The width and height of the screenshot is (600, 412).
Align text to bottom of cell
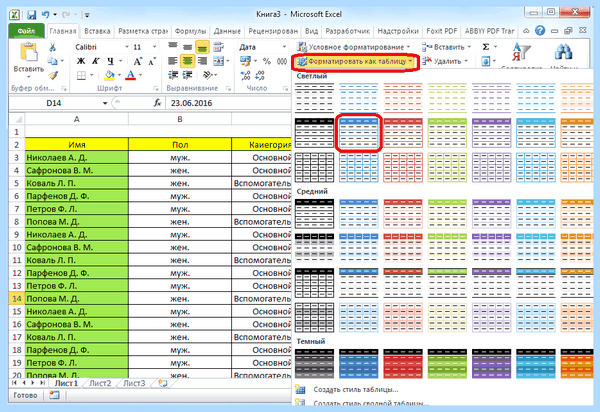pyautogui.click(x=202, y=47)
